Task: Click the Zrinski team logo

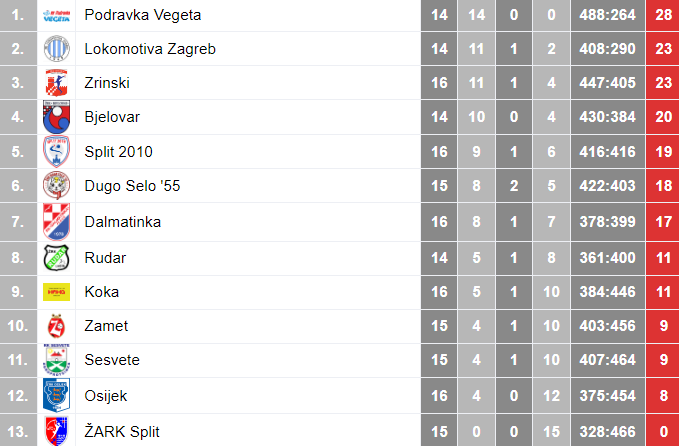Action: pyautogui.click(x=56, y=84)
